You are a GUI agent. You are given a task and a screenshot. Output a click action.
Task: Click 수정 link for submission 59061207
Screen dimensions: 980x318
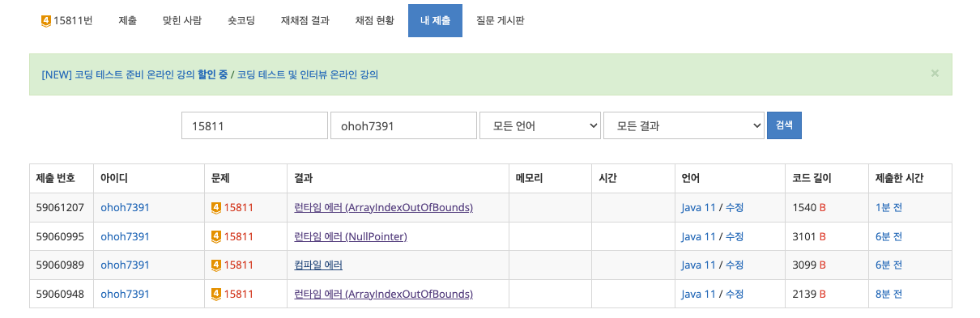pyautogui.click(x=735, y=207)
